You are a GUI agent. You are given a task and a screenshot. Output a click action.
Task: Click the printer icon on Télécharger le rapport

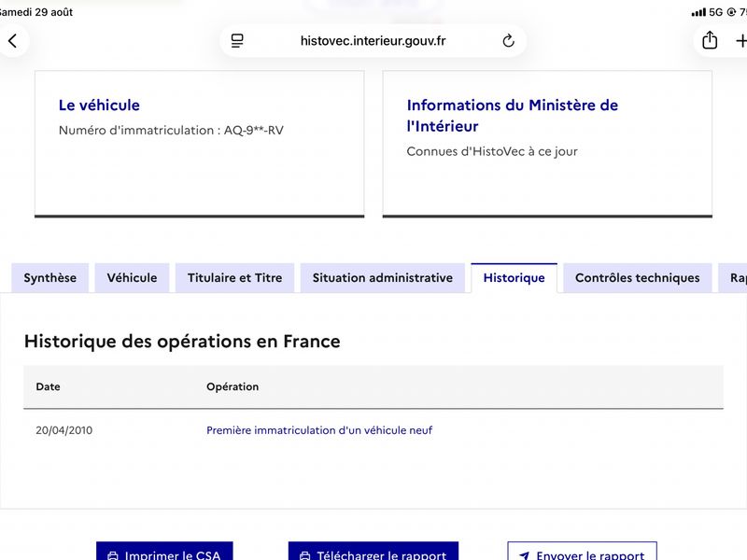[305, 555]
